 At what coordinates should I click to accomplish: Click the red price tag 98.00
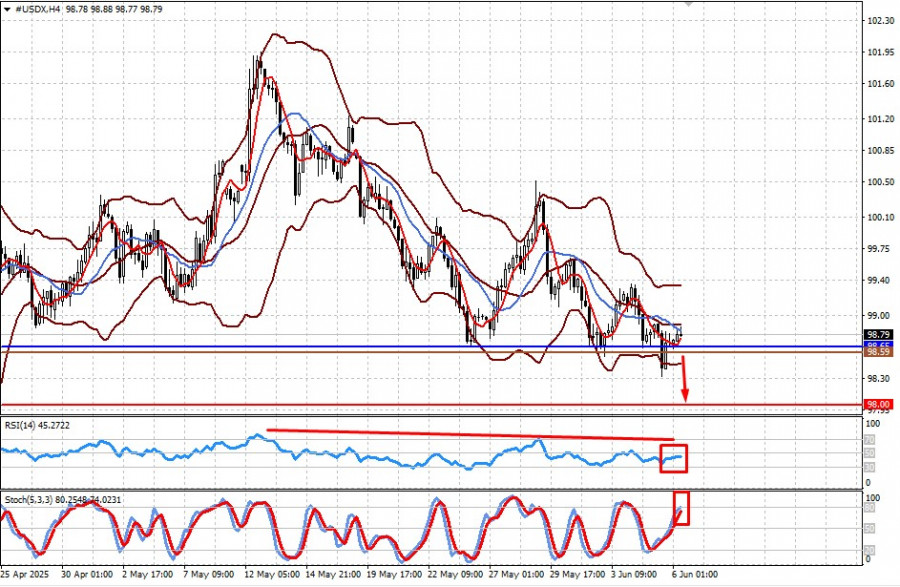pos(878,404)
